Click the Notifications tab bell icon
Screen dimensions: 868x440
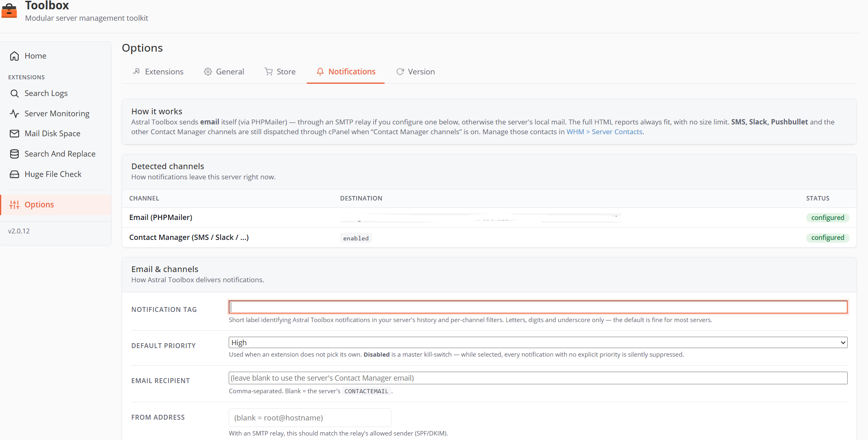click(320, 72)
